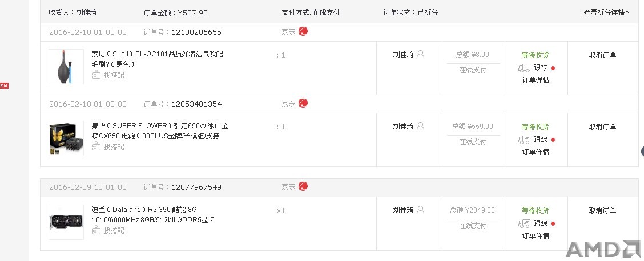
Task: Click the 找搭配 icon under the Suoli blower
Action: [96, 75]
